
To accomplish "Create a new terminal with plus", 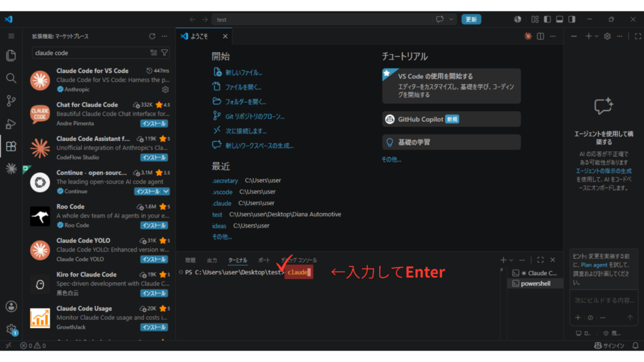I will click(503, 260).
